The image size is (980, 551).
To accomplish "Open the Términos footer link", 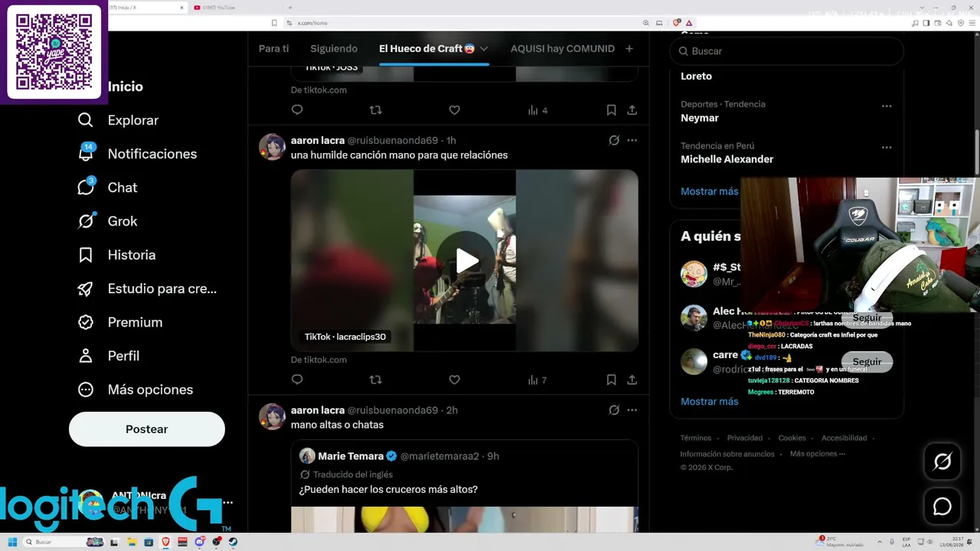I will [696, 438].
